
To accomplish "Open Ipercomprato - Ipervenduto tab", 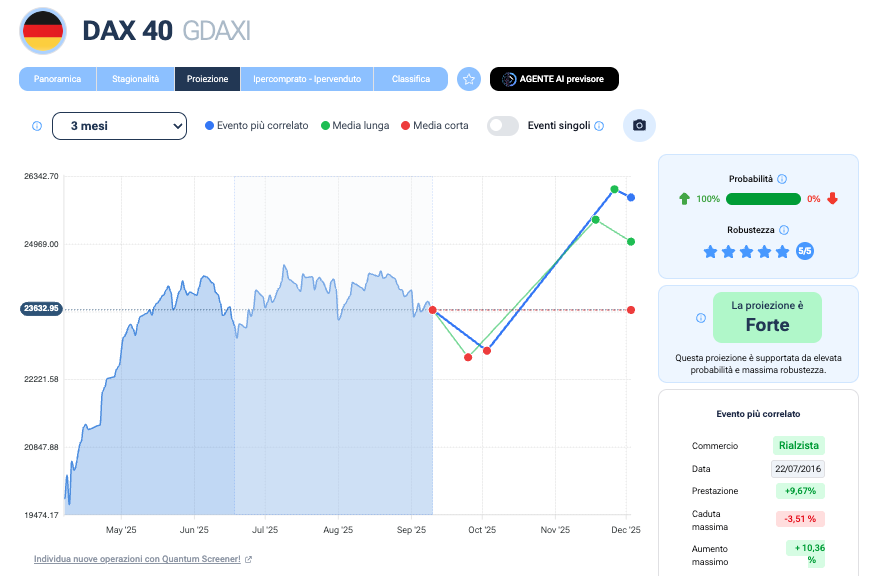I will coord(307,79).
